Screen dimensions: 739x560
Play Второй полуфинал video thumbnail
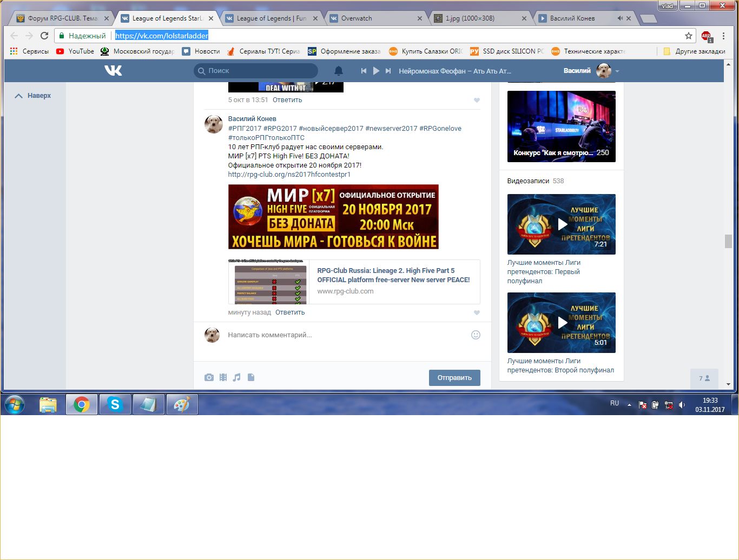tap(562, 323)
